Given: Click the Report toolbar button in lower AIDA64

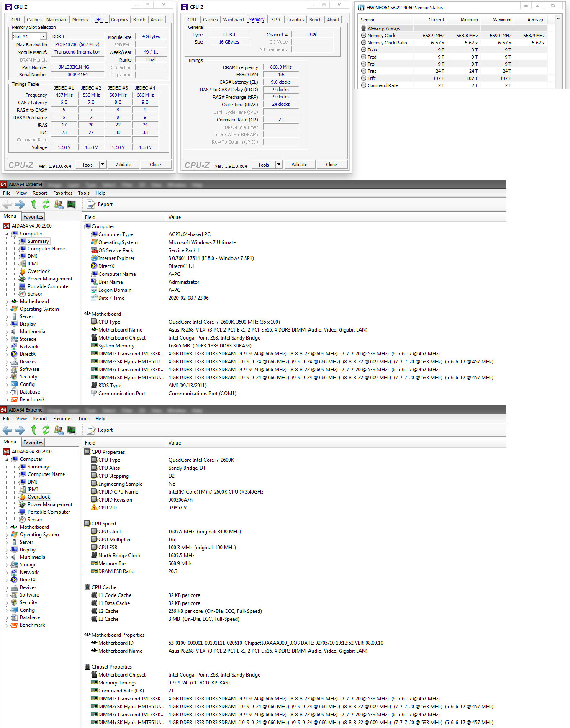Looking at the screenshot, I should (100, 430).
